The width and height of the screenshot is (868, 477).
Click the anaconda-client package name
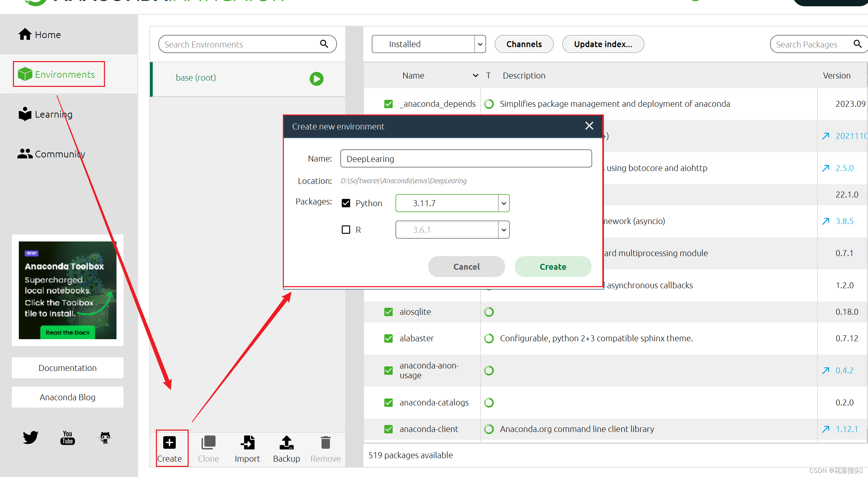(x=429, y=429)
